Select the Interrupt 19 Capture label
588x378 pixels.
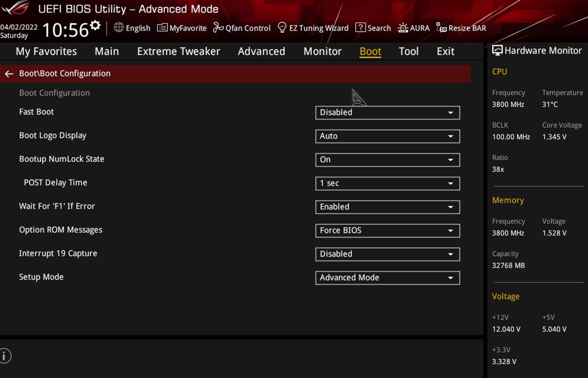click(x=58, y=253)
